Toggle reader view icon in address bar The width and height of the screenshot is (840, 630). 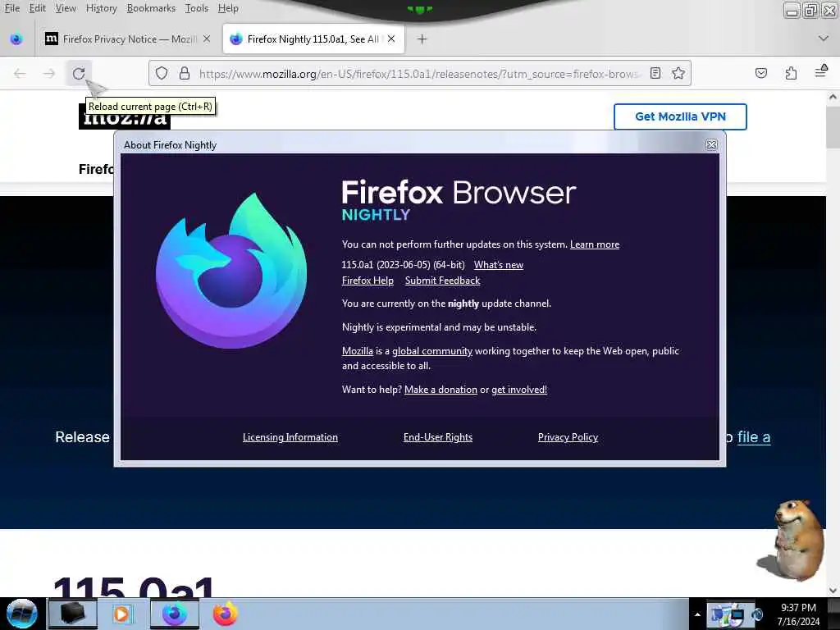coord(655,73)
